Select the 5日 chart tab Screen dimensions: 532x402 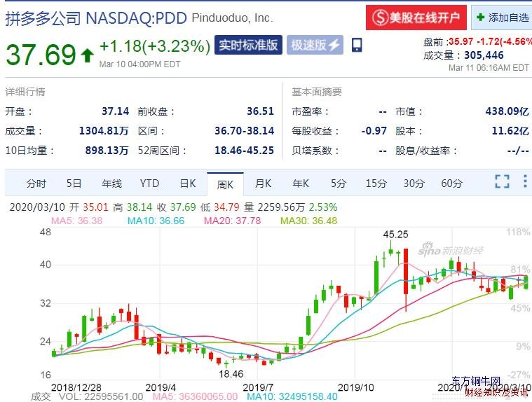coord(74,183)
